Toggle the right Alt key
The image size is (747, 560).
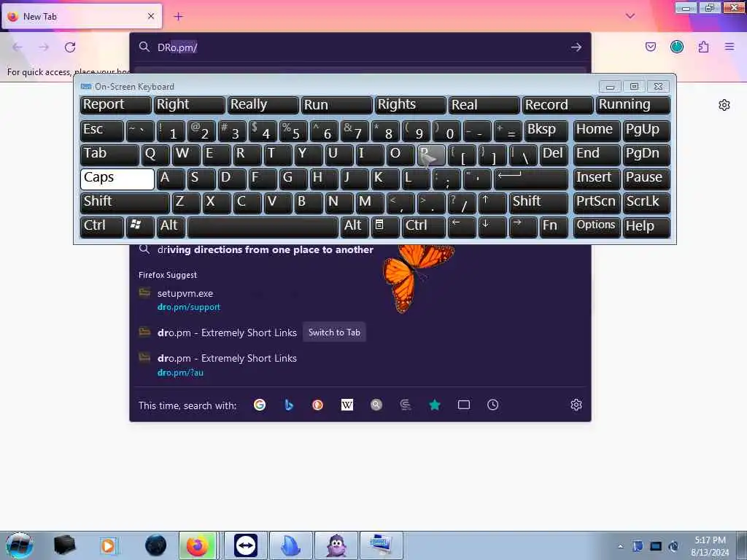(355, 226)
